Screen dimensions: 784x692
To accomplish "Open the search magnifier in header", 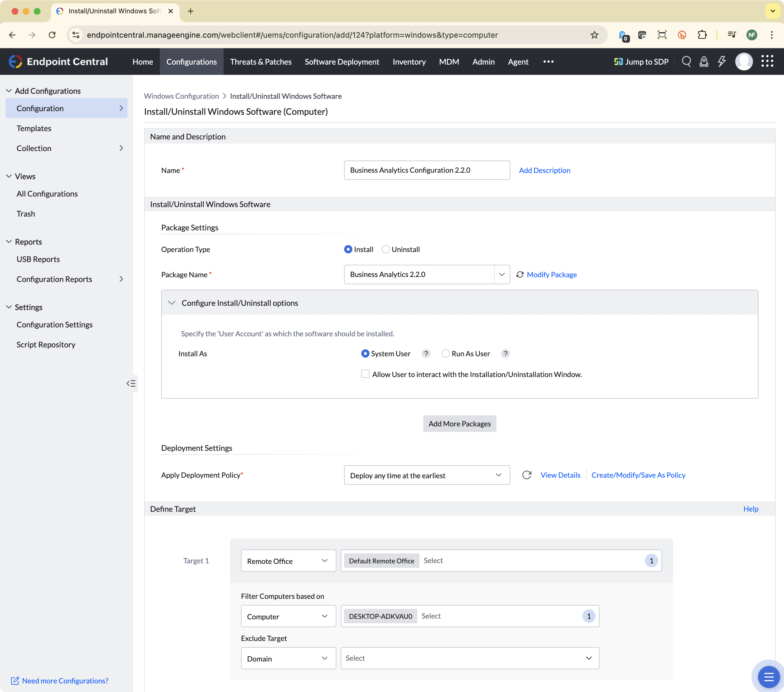I will point(686,61).
